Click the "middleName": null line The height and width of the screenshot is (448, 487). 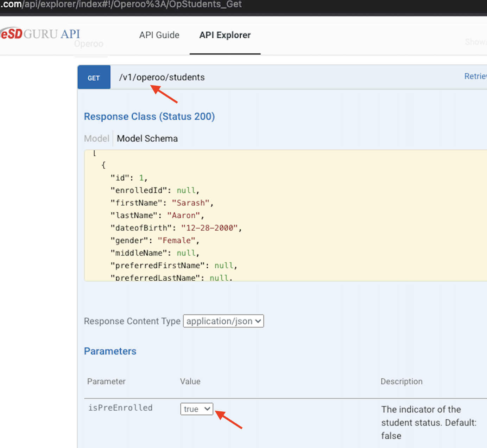coord(155,253)
